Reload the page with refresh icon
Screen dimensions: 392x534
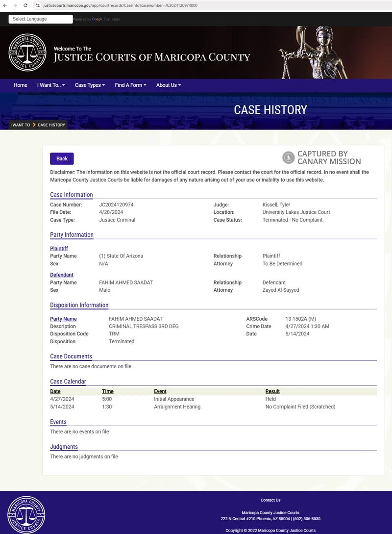(x=25, y=5)
